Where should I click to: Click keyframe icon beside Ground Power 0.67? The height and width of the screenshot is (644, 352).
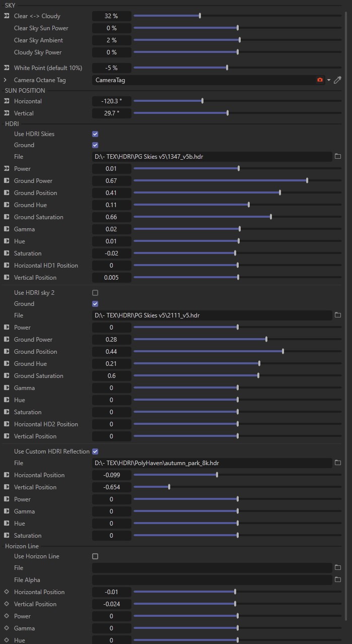click(7, 181)
